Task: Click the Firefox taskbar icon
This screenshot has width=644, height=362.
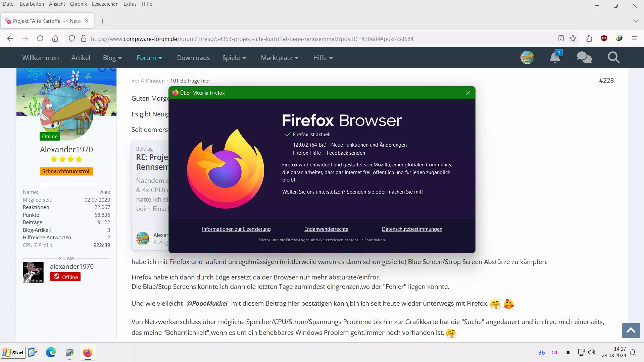Action: click(x=88, y=352)
